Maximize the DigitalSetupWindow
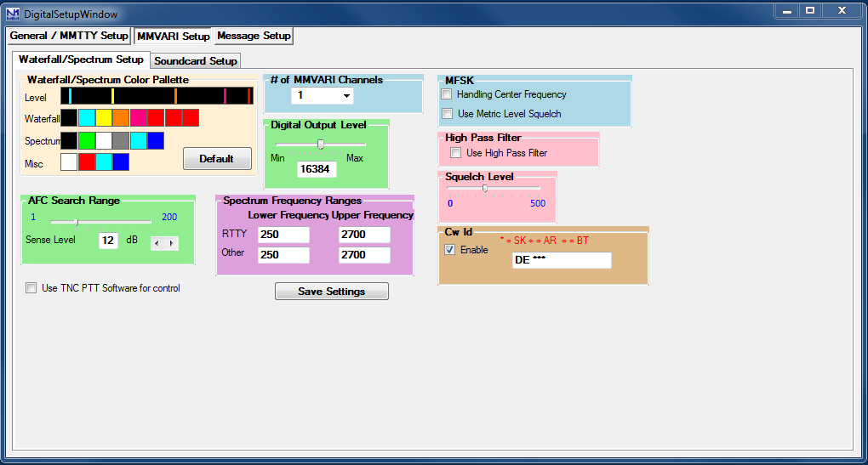 click(810, 10)
